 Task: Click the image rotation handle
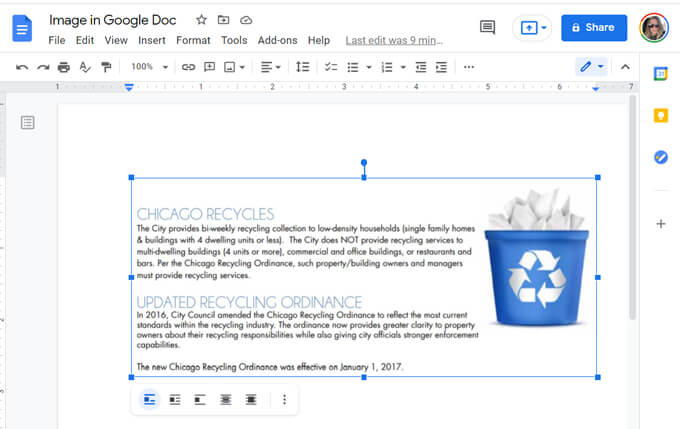(x=364, y=162)
